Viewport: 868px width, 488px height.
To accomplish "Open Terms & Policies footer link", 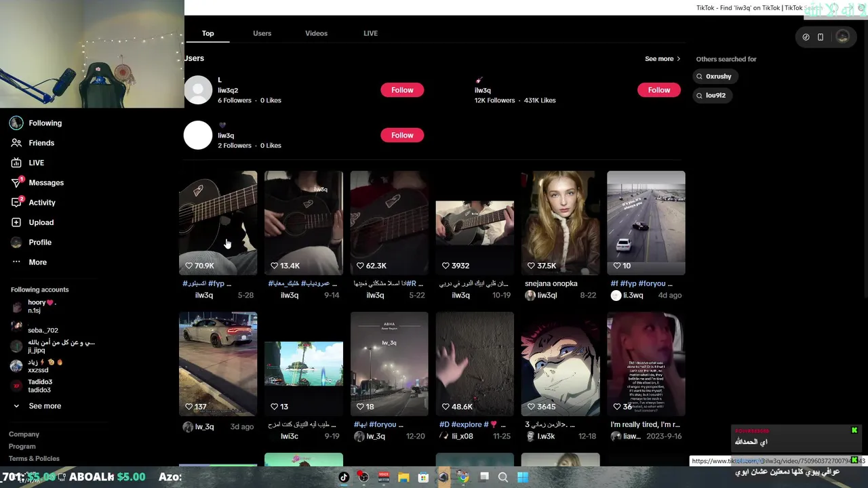I will click(34, 459).
